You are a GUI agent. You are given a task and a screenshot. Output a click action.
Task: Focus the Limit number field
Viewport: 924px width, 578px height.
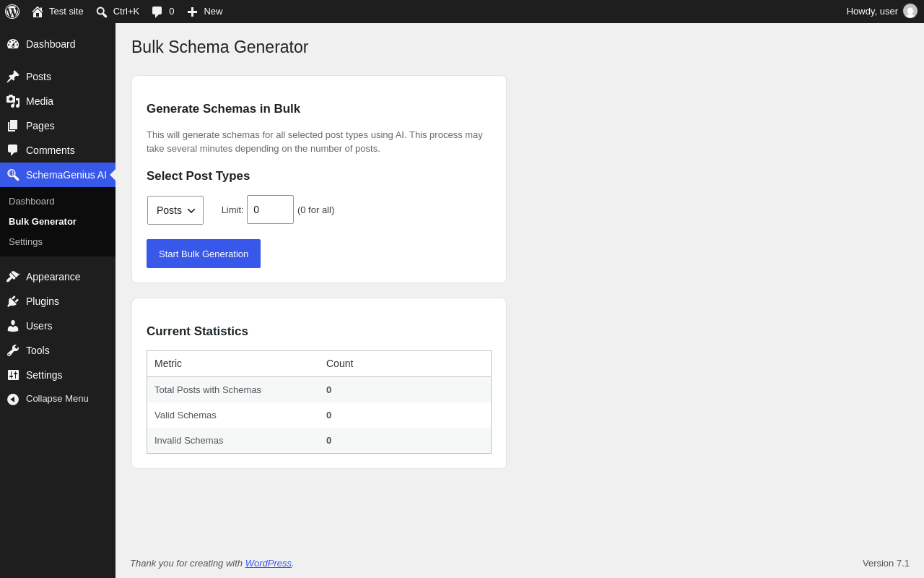point(270,210)
